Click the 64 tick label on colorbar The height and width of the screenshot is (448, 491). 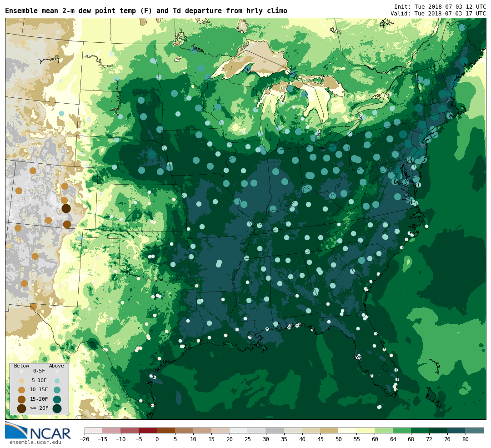click(393, 439)
